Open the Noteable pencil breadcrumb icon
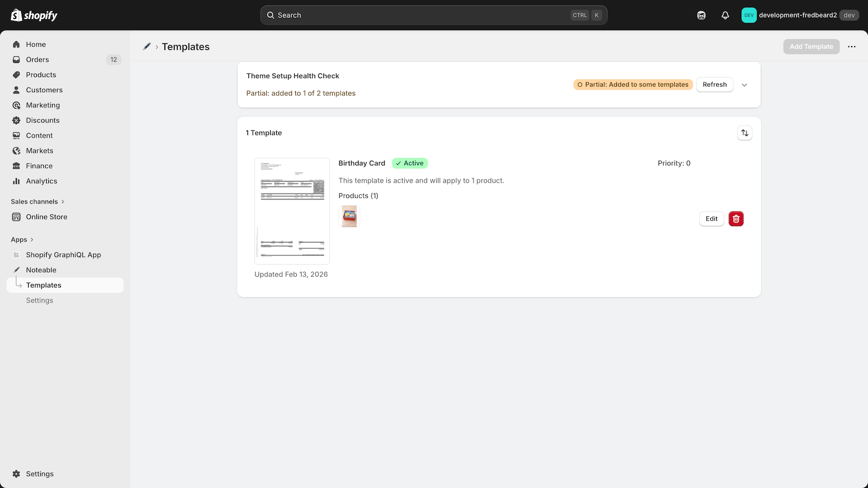 click(146, 47)
